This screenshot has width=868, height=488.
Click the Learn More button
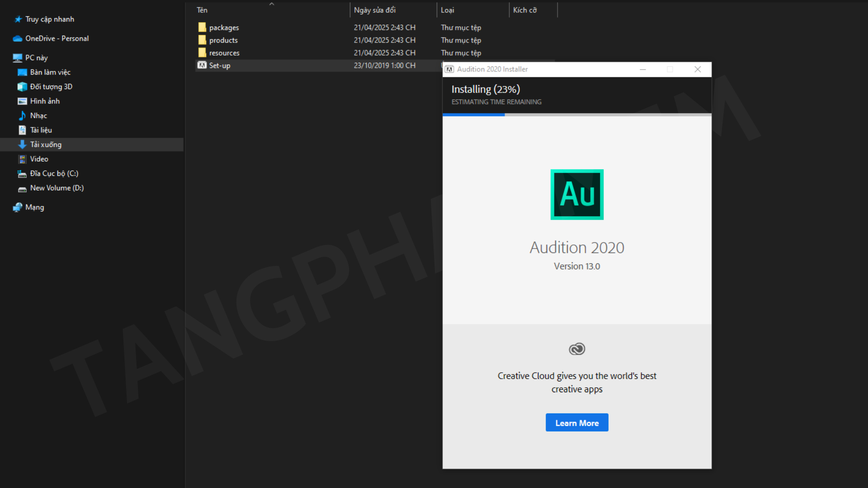577,423
